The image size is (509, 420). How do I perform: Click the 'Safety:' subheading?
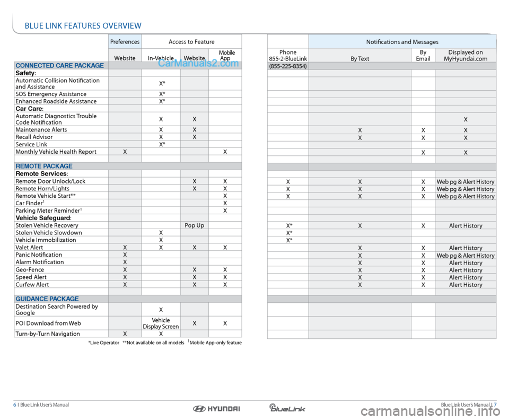tap(25, 73)
